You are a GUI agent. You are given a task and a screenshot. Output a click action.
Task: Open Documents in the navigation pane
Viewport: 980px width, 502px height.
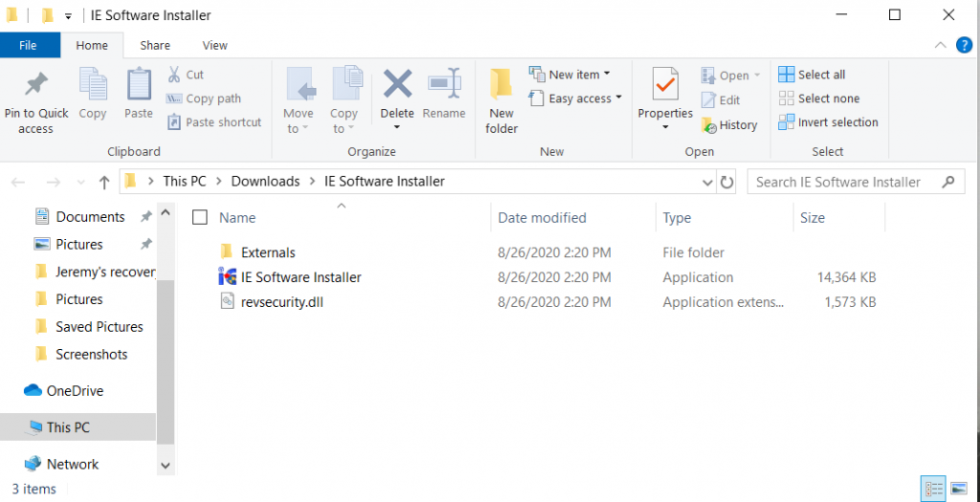(x=90, y=217)
